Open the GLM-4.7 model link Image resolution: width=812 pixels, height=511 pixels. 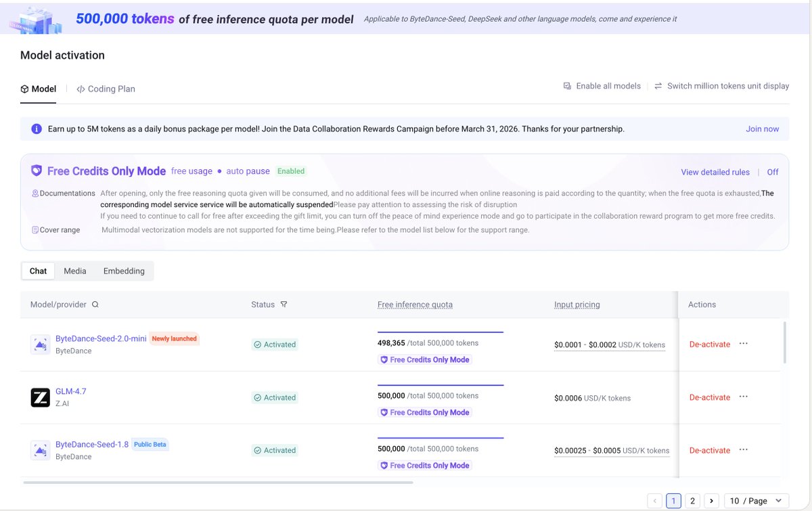pos(71,391)
